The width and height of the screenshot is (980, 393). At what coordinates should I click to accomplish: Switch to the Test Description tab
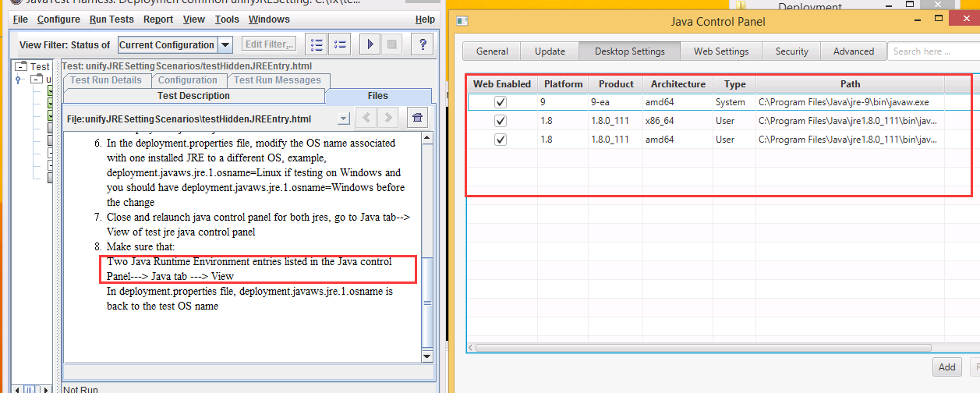coord(193,96)
